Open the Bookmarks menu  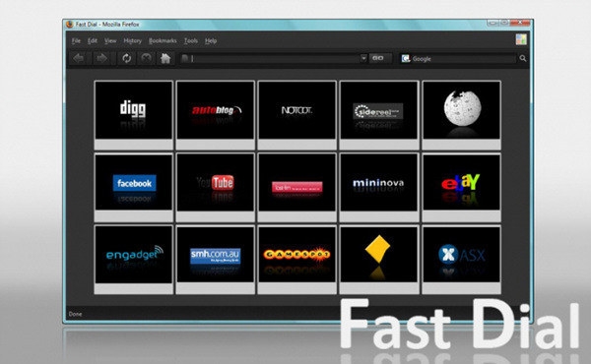[163, 40]
